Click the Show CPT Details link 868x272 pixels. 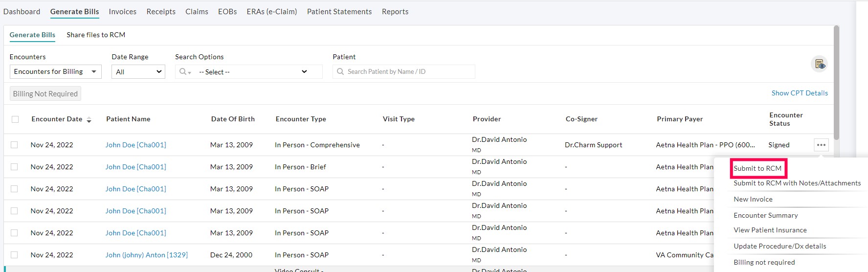(x=800, y=93)
